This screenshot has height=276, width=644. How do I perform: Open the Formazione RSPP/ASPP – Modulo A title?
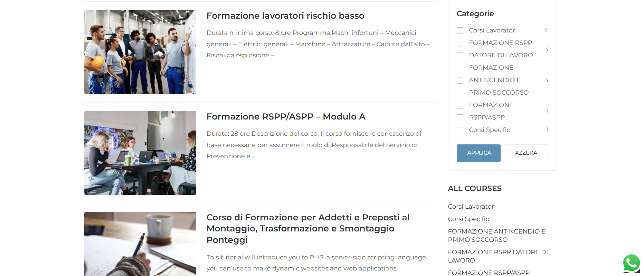[x=286, y=117]
